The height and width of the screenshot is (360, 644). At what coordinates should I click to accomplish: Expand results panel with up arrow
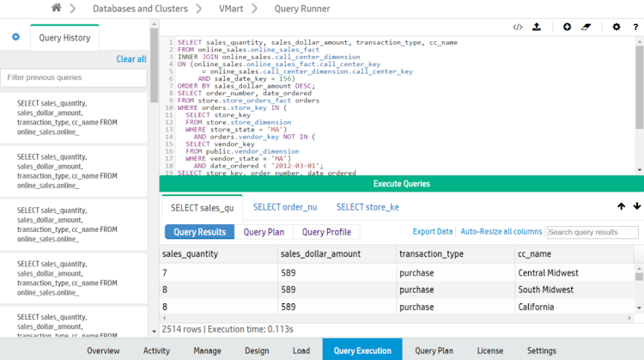point(622,206)
